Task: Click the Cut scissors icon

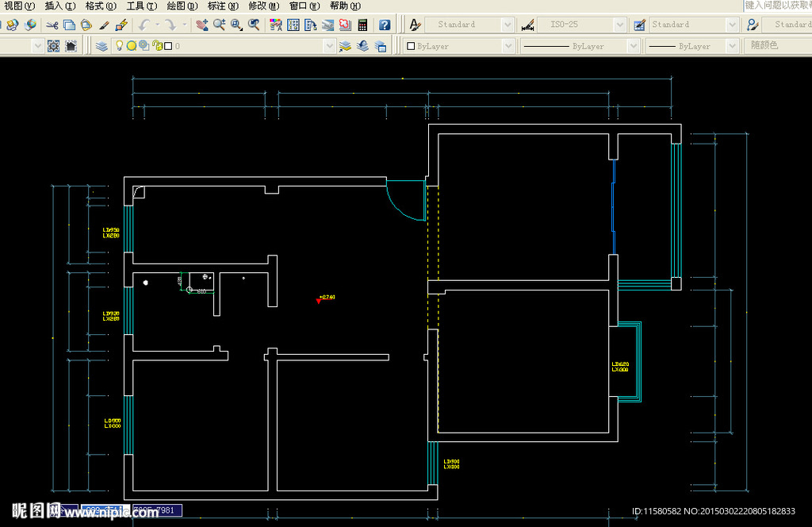Action: (x=52, y=25)
